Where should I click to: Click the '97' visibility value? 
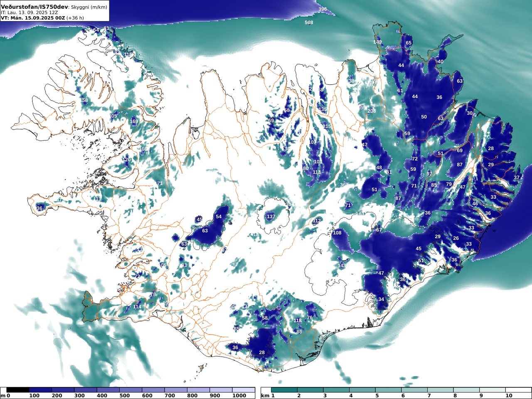429,173
